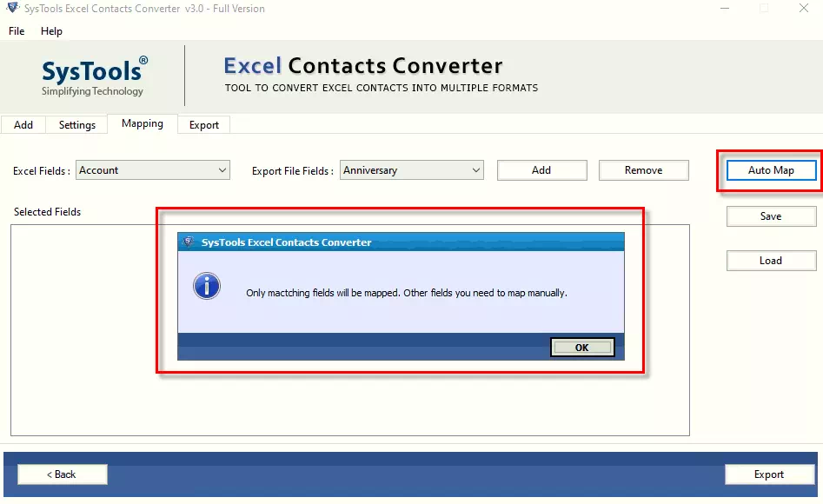The height and width of the screenshot is (504, 823).
Task: Select the Mapping tab
Action: 143,123
